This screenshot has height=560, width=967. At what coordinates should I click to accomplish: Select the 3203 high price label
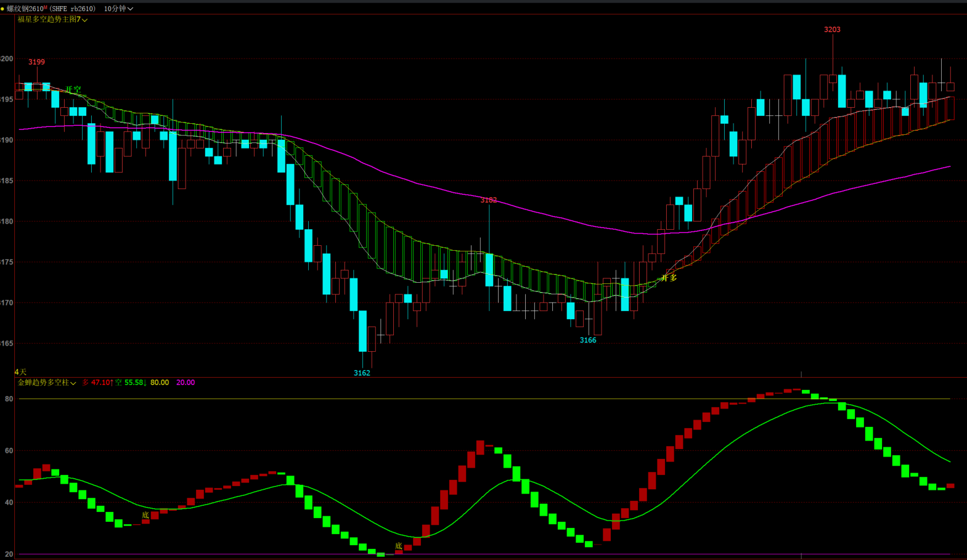(832, 30)
